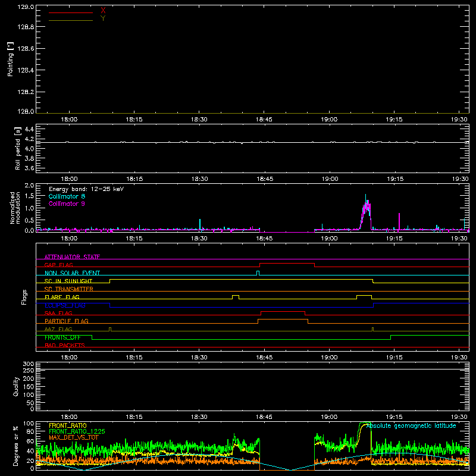
Task: Click the Roll period axis title
Action: tap(18, 148)
